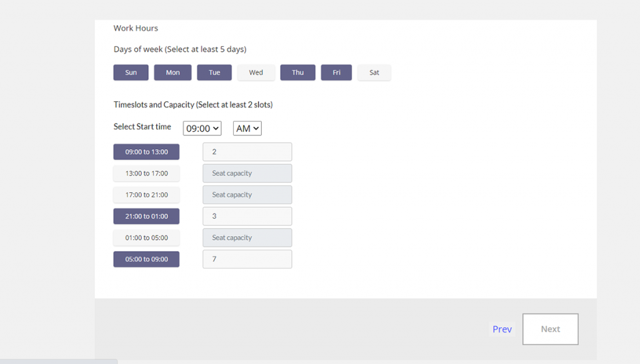Click seat capacity field for 17:00 to 21:00
640x364 pixels.
[247, 195]
